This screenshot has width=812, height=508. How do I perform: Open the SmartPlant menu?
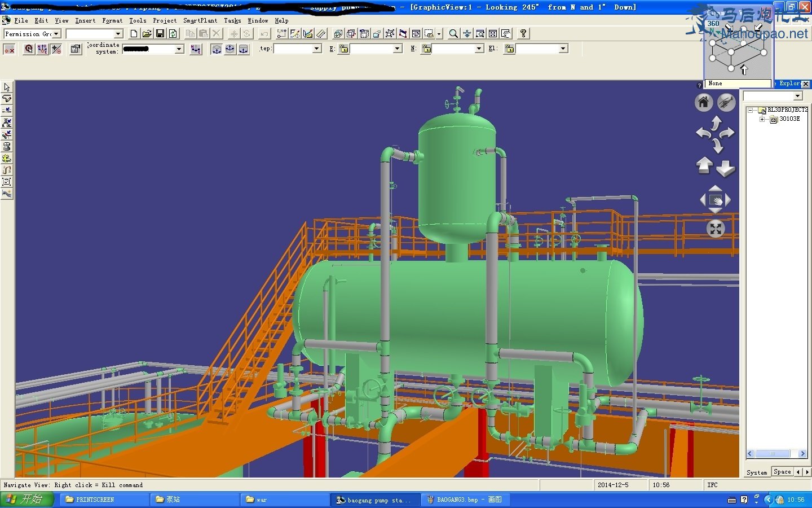(200, 20)
